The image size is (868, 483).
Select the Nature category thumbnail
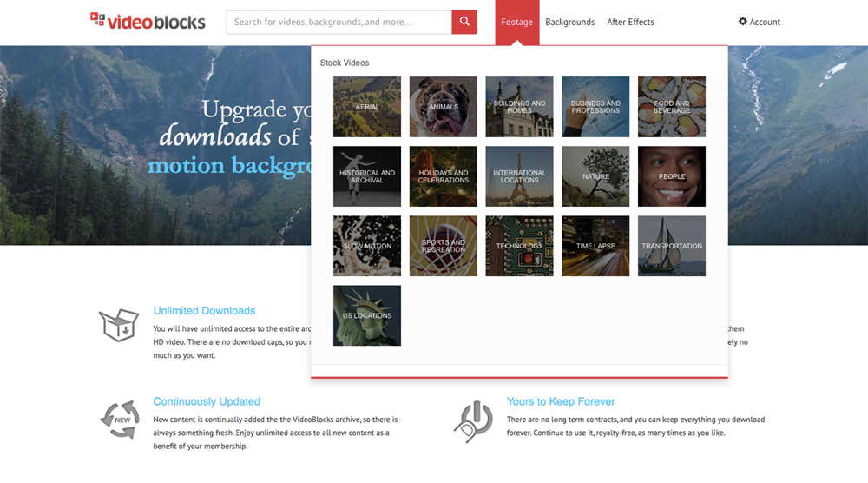(595, 176)
